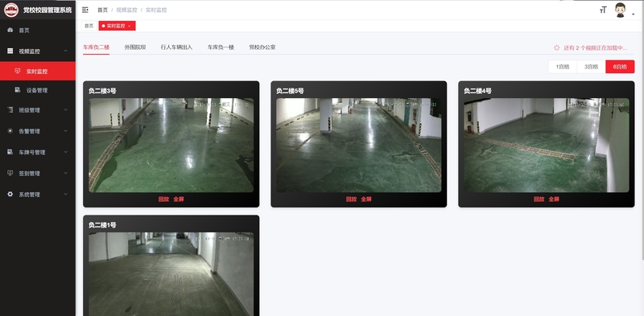Close the 实时监控 page tag
The image size is (644, 316).
point(130,26)
